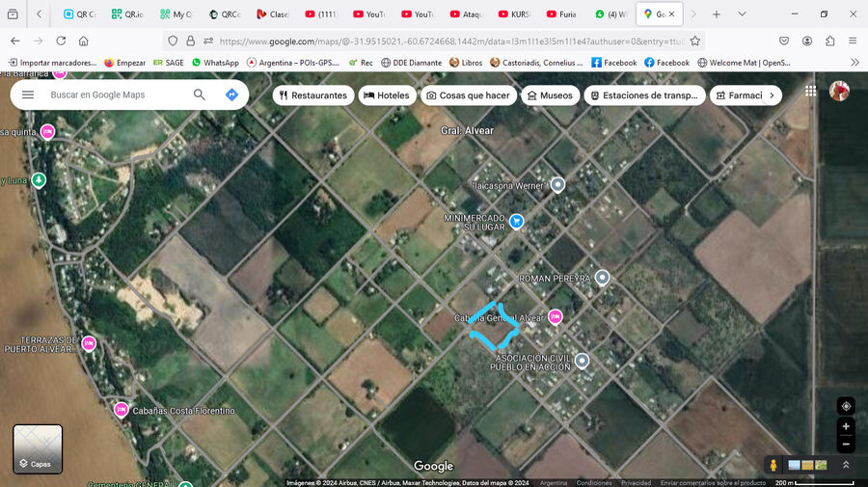Switch to the "My Q" tab
Viewport: 868px width, 487px height.
click(176, 14)
